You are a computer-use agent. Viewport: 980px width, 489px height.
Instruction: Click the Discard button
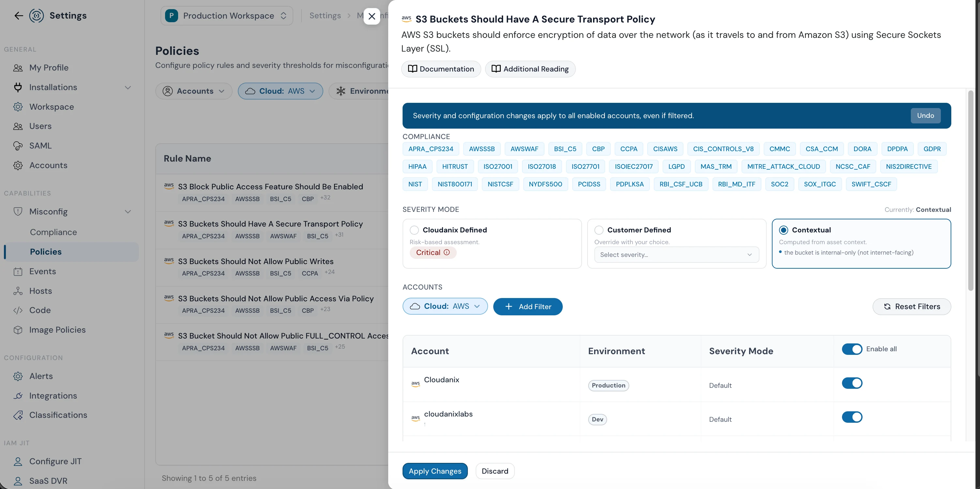pos(495,471)
